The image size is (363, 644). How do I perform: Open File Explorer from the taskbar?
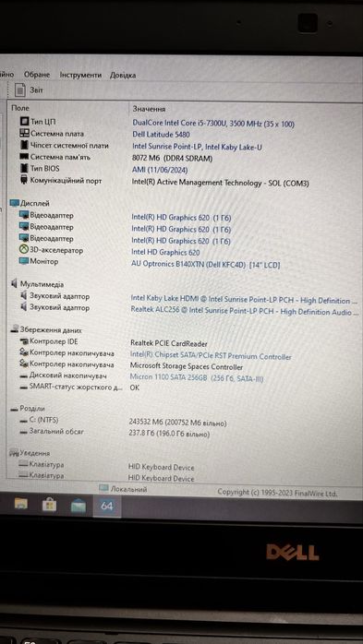coord(20,504)
